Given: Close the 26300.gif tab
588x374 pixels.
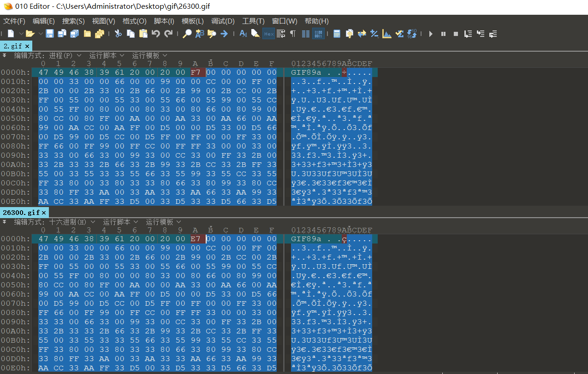Looking at the screenshot, I should coord(44,213).
